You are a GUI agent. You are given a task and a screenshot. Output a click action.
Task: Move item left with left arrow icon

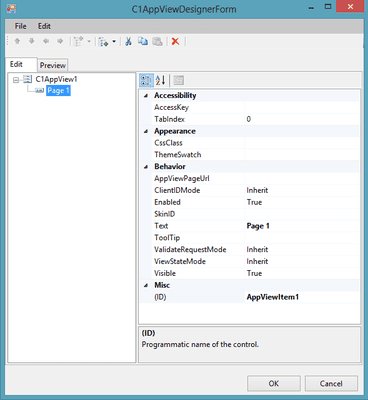pyautogui.click(x=46, y=41)
